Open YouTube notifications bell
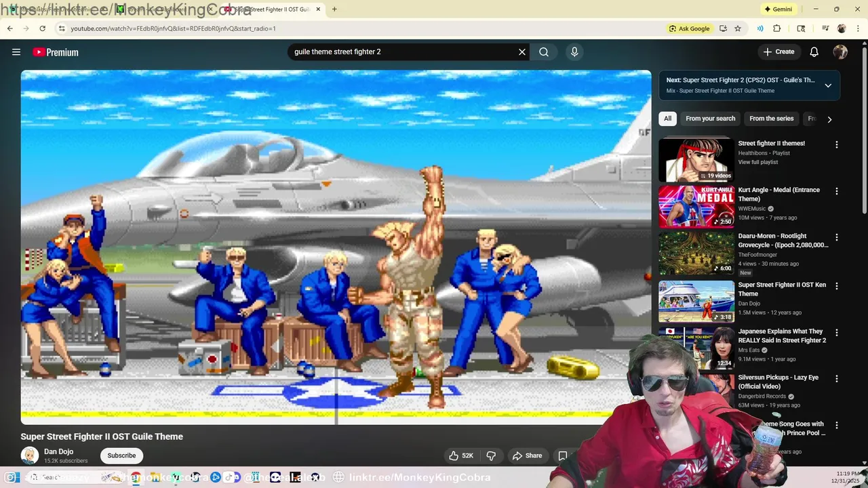The width and height of the screenshot is (868, 488). coord(814,52)
